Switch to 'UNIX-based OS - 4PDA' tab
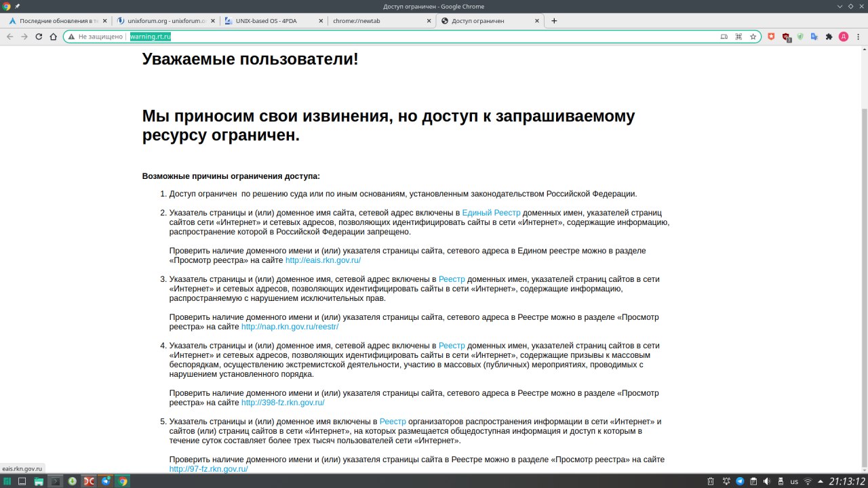This screenshot has height=488, width=868. pos(273,20)
